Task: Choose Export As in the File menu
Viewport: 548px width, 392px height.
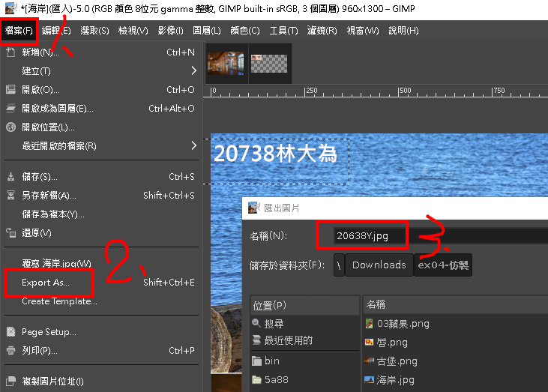Action: 46,283
